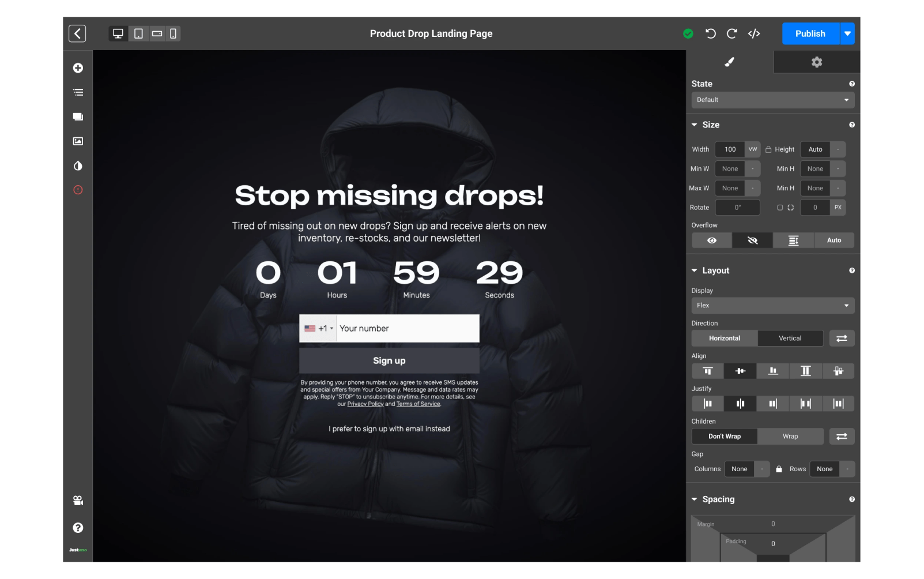924x579 pixels.
Task: Open the Display Flex dropdown
Action: [772, 306]
